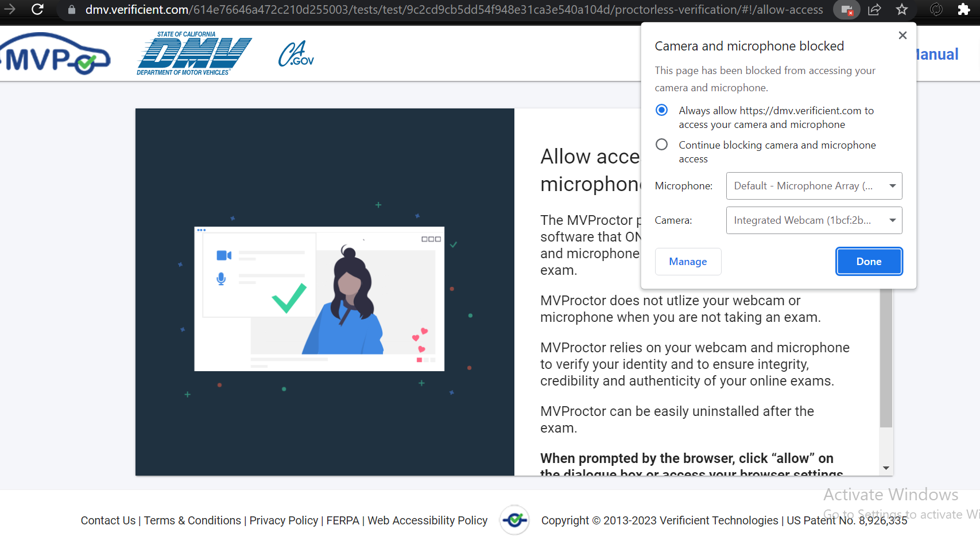Click the URL in the address bar

454,10
